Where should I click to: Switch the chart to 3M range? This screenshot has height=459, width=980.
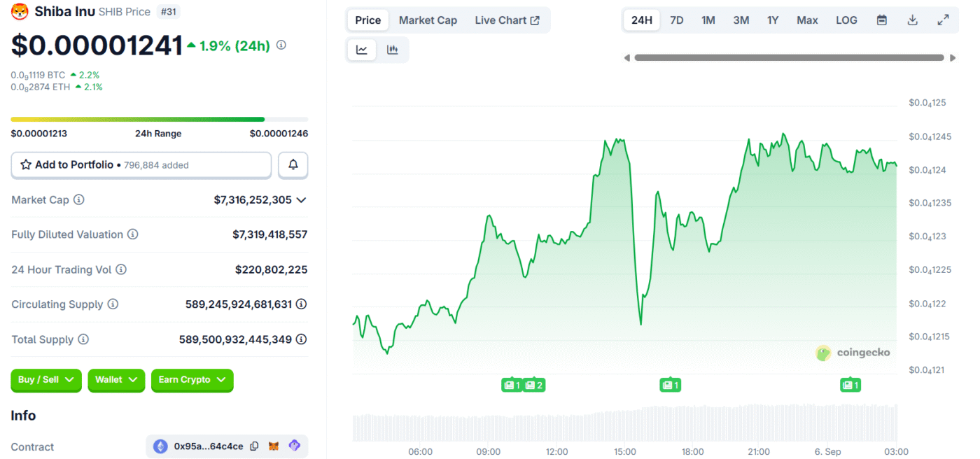[741, 20]
